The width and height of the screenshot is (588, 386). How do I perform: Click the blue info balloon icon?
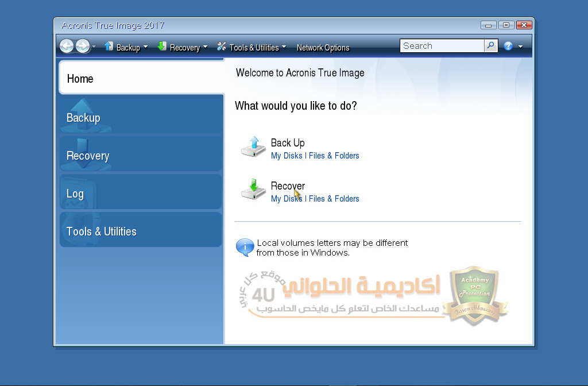245,247
